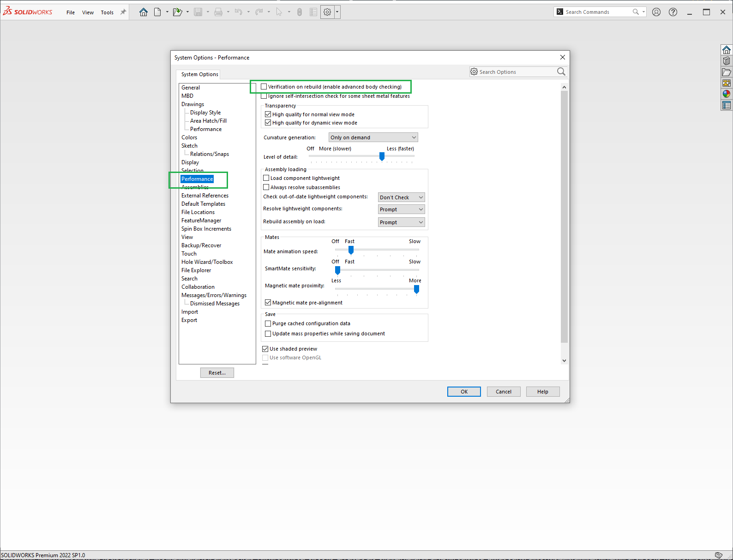Image resolution: width=733 pixels, height=560 pixels.
Task: Click the Home icon in the top toolbar
Action: click(x=144, y=12)
